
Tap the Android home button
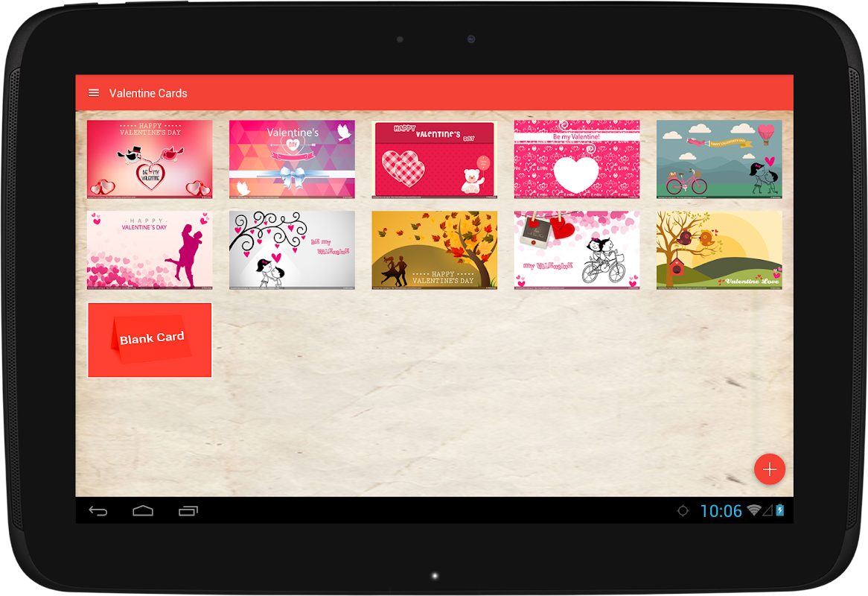[143, 511]
